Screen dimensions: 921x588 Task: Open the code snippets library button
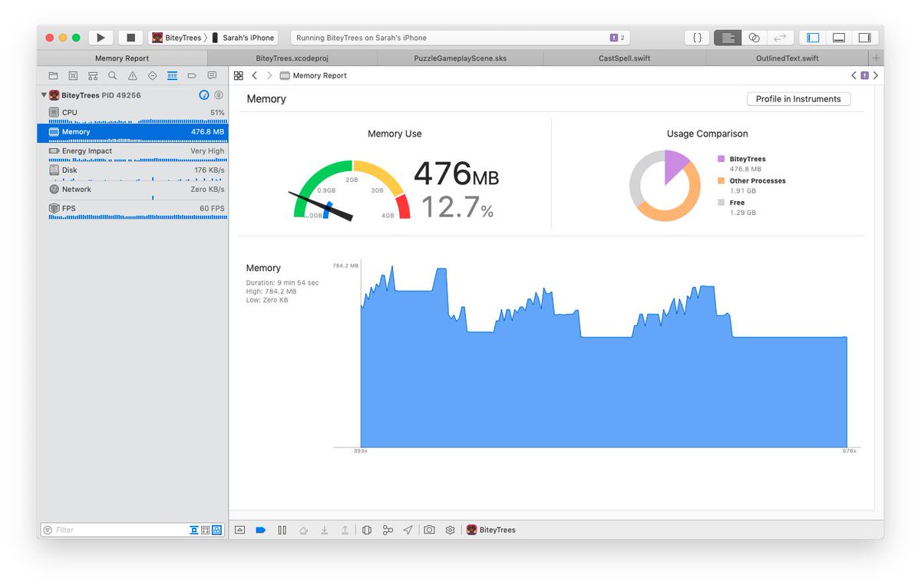pos(696,38)
